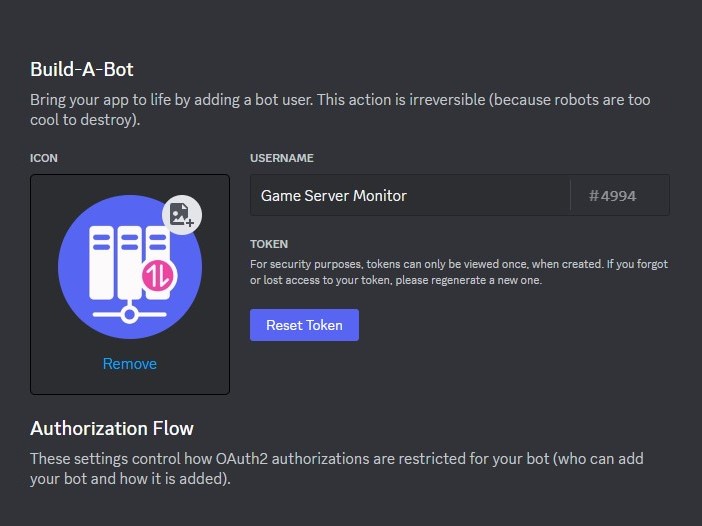The image size is (702, 526).
Task: Remove the bot icon
Action: pos(129,364)
